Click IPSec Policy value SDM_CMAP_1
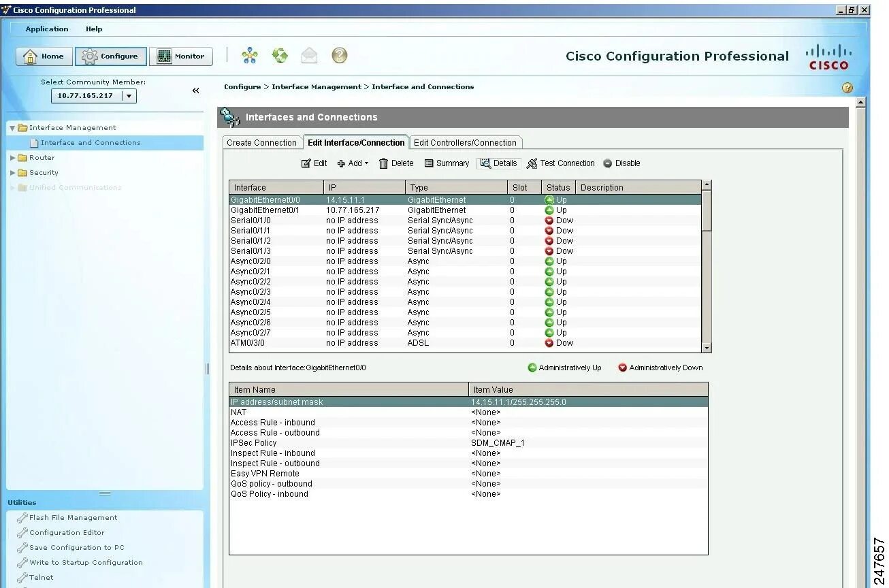This screenshot has width=889, height=588. pyautogui.click(x=498, y=443)
